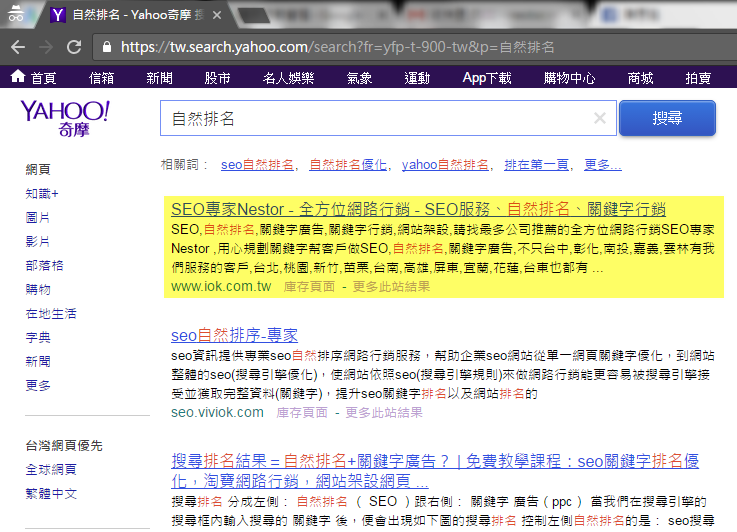The height and width of the screenshot is (532, 737).
Task: Select 字典 in the sidebar
Action: 38,337
